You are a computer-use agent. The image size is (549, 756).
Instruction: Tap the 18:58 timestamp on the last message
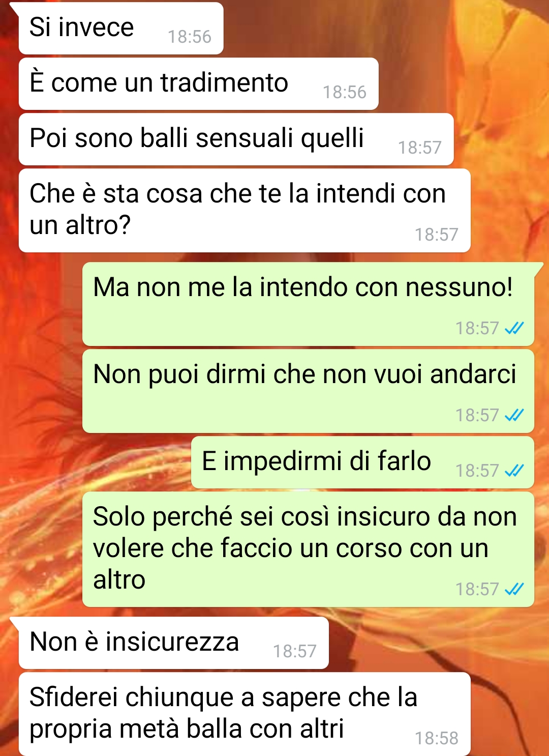click(x=437, y=738)
